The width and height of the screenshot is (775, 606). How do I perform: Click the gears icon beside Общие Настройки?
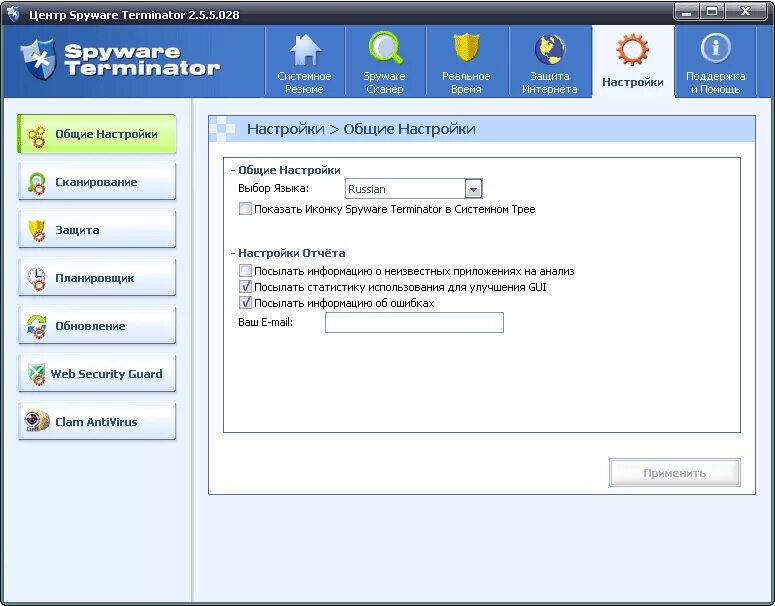(37, 136)
